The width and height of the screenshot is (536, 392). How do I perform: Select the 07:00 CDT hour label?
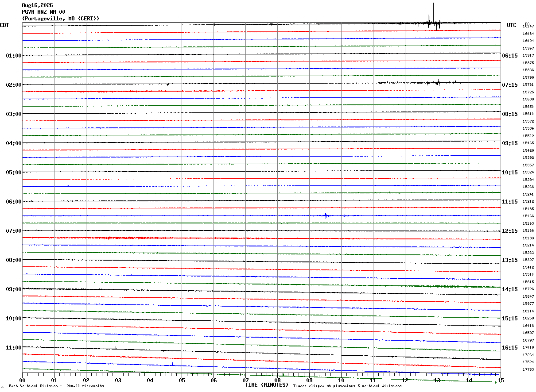click(14, 231)
